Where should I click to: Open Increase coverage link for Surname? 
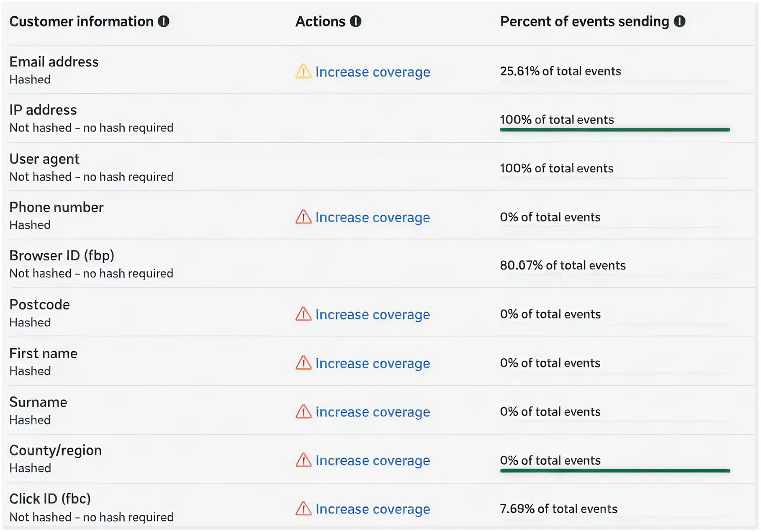(x=373, y=412)
